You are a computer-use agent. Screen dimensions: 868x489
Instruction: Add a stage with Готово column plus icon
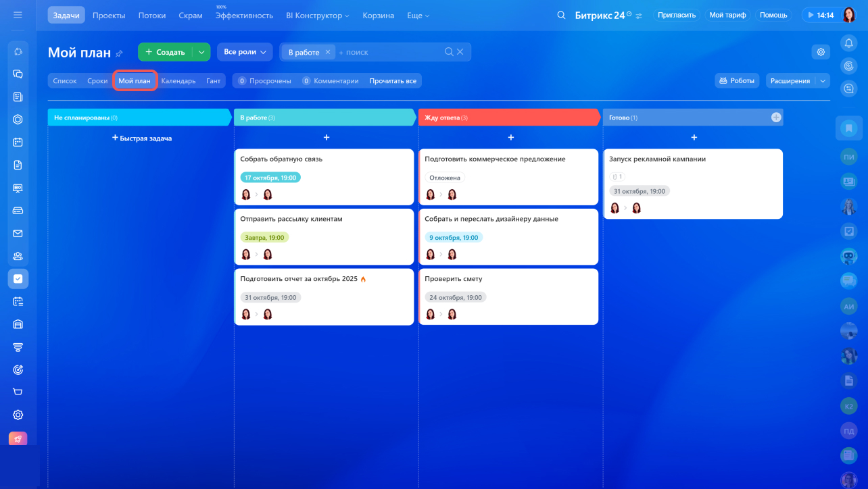(x=776, y=118)
